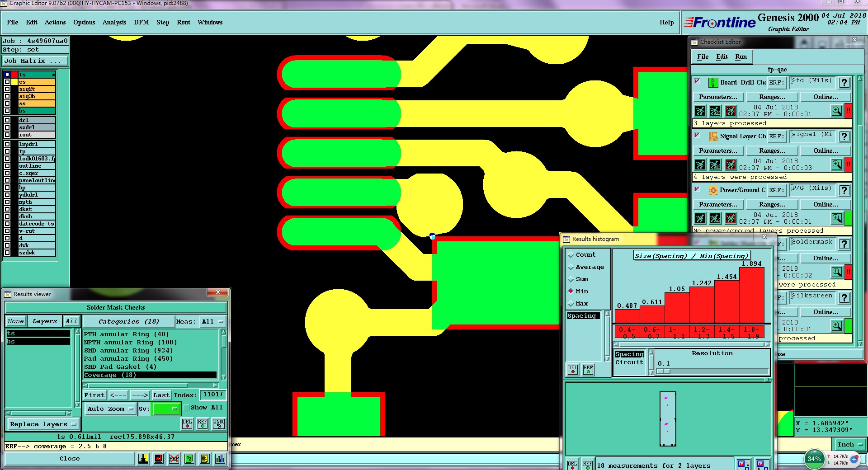
Task: Open green Sv color dropdown
Action: coord(167,409)
